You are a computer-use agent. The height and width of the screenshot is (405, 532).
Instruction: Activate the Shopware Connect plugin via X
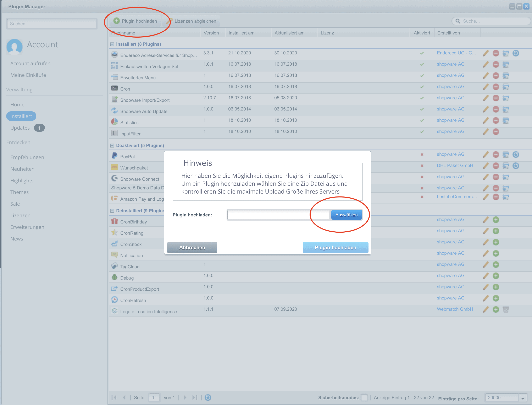click(x=422, y=177)
